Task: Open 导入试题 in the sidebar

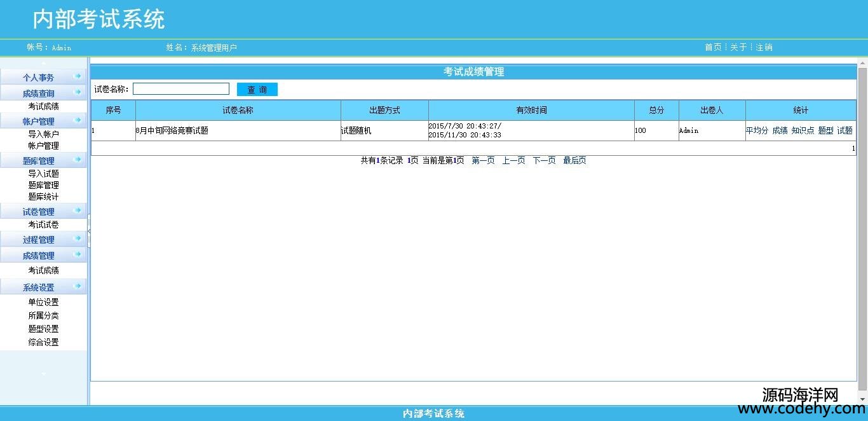Action: [43, 174]
